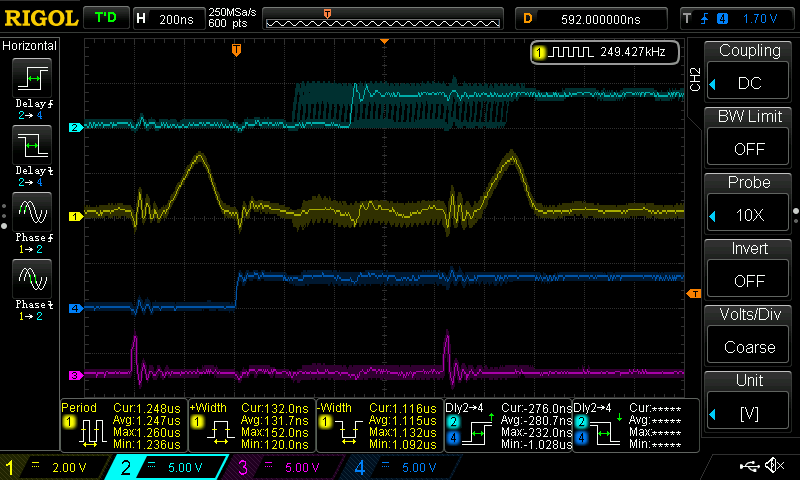
Task: Click the channel 4 ground marker on waveform
Action: (76, 308)
